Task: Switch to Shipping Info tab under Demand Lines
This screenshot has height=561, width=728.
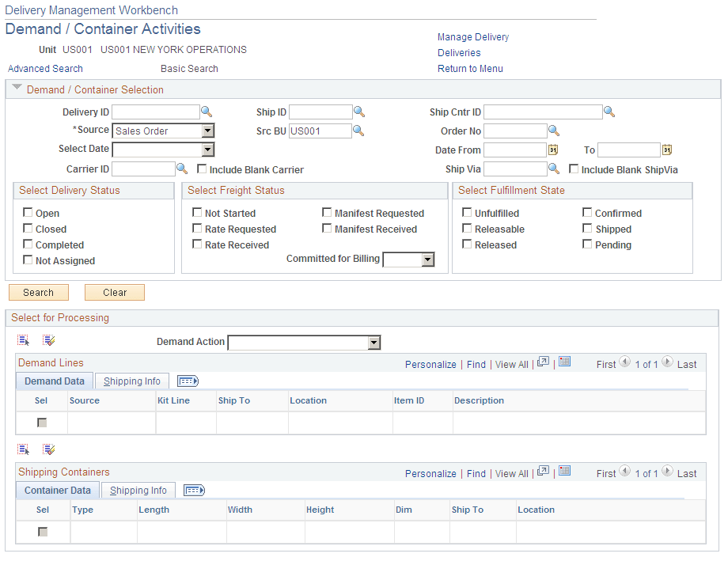Action: (x=131, y=381)
